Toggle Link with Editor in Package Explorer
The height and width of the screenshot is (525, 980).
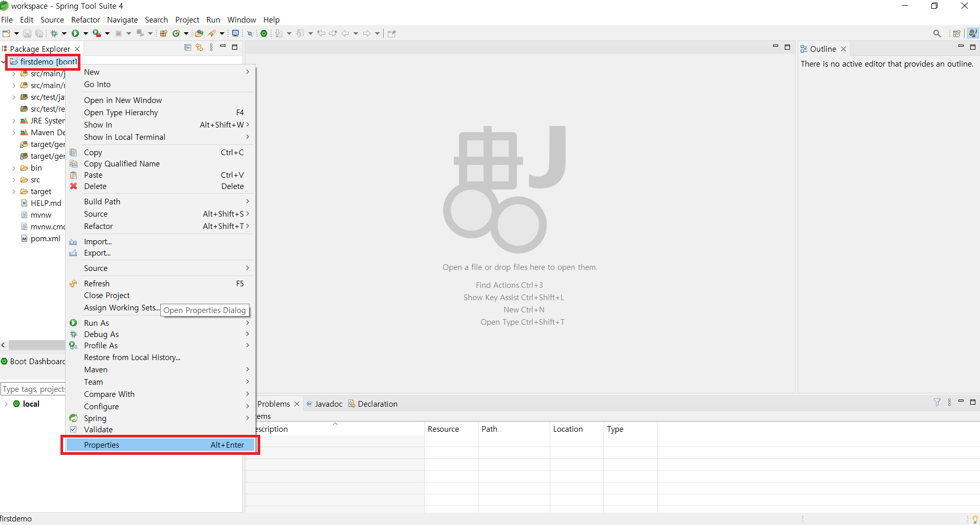tap(199, 48)
